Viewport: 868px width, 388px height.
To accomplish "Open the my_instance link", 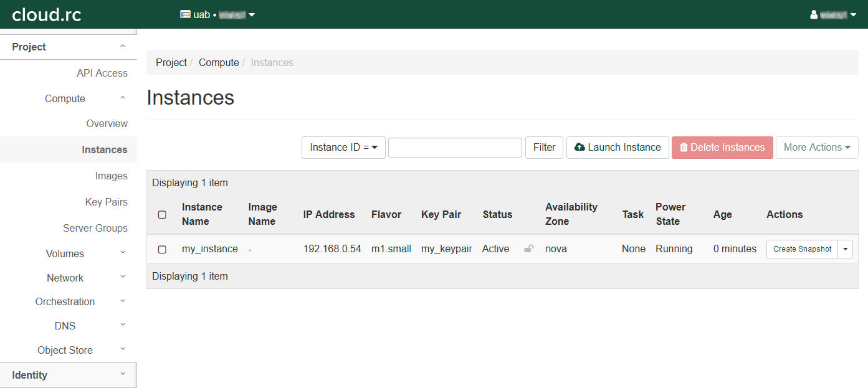I will pos(209,248).
